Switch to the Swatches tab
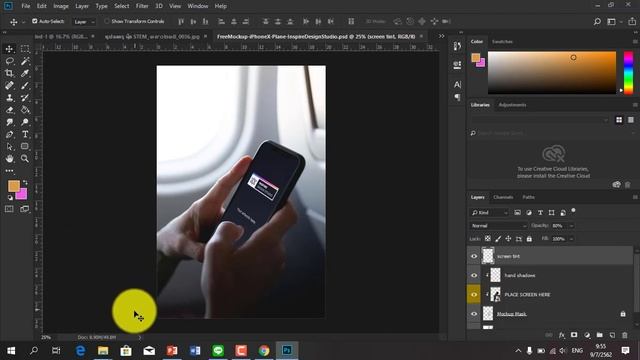This screenshot has width=640, height=360. click(502, 42)
